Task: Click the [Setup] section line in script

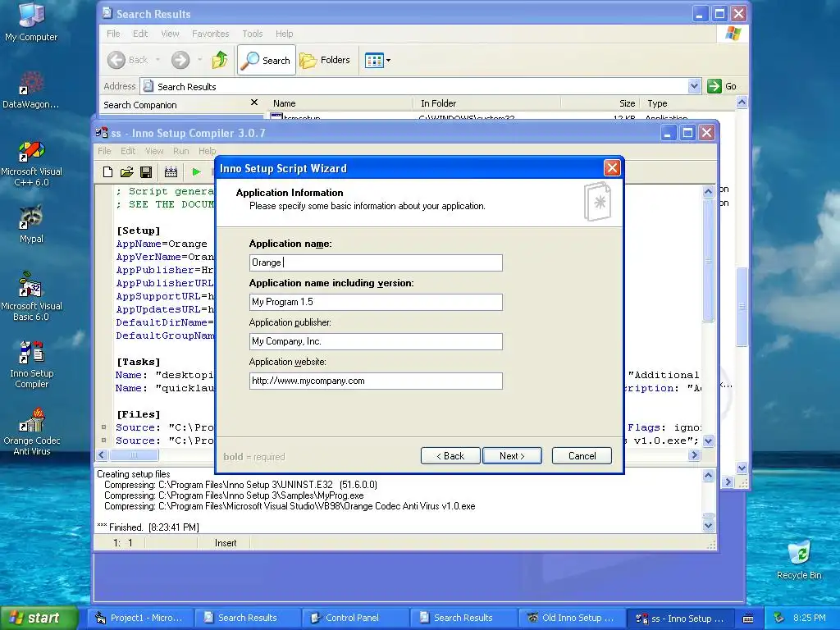Action: [x=138, y=231]
